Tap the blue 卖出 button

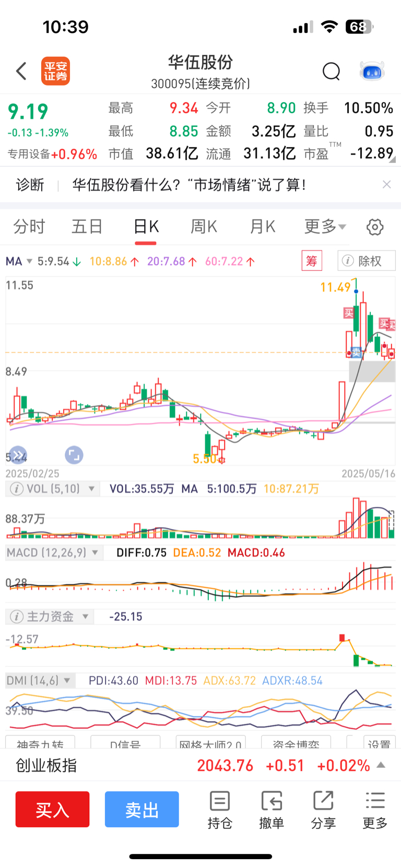coord(141,810)
